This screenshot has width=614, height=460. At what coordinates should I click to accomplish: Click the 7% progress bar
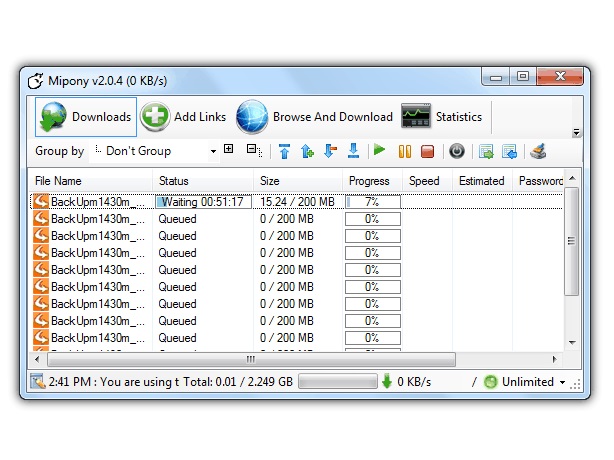[373, 202]
